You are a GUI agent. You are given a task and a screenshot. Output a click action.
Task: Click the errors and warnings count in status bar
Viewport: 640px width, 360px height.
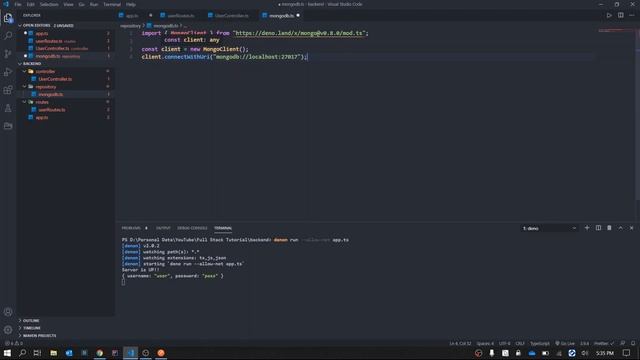coord(14,343)
